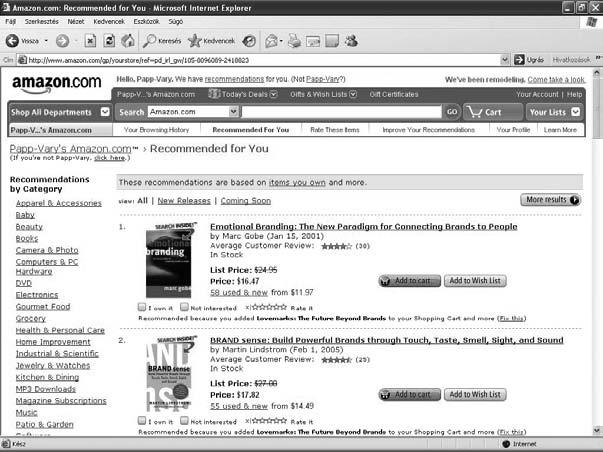Check 'I own it' for Emotional Branding
Viewport: 603px width, 452px height.
pos(142,307)
